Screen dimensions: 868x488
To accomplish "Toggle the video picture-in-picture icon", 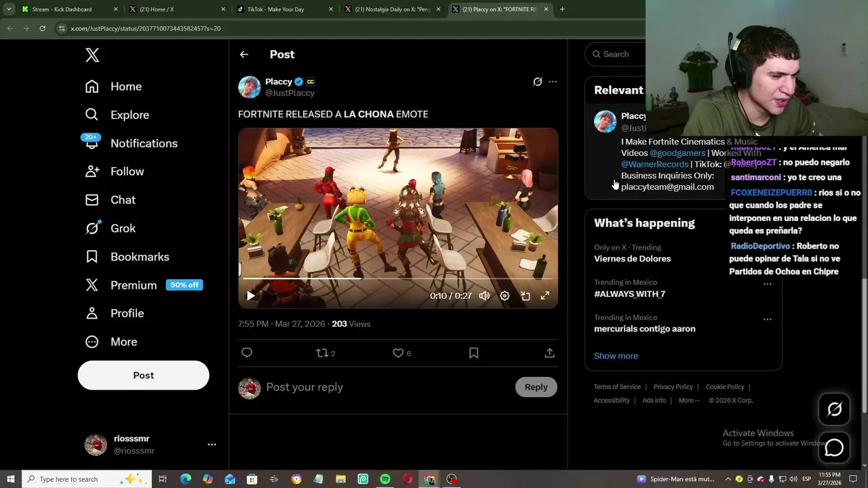I will point(525,296).
